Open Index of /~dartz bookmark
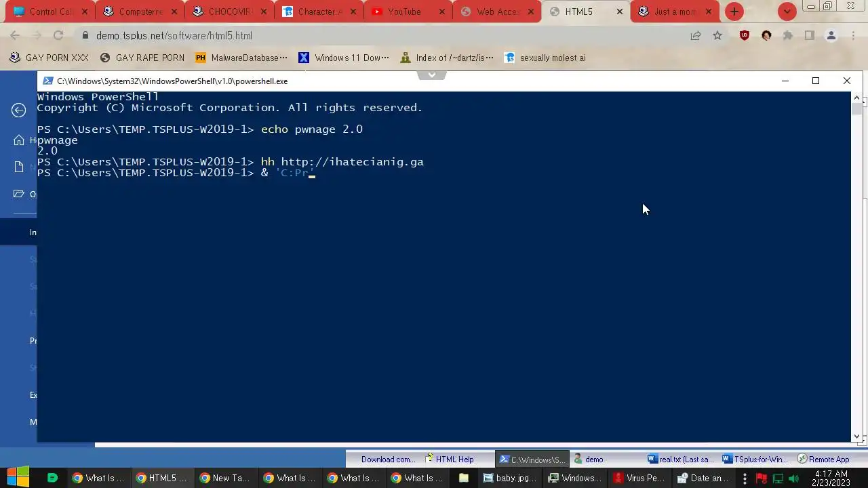Image resolution: width=868 pixels, height=488 pixels. tap(447, 58)
